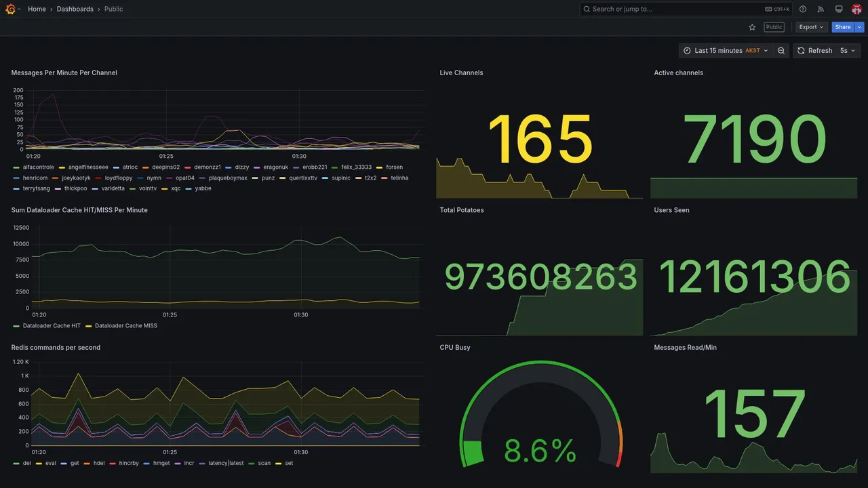Zoom out the time range
This screenshot has width=868, height=488.
point(781,51)
